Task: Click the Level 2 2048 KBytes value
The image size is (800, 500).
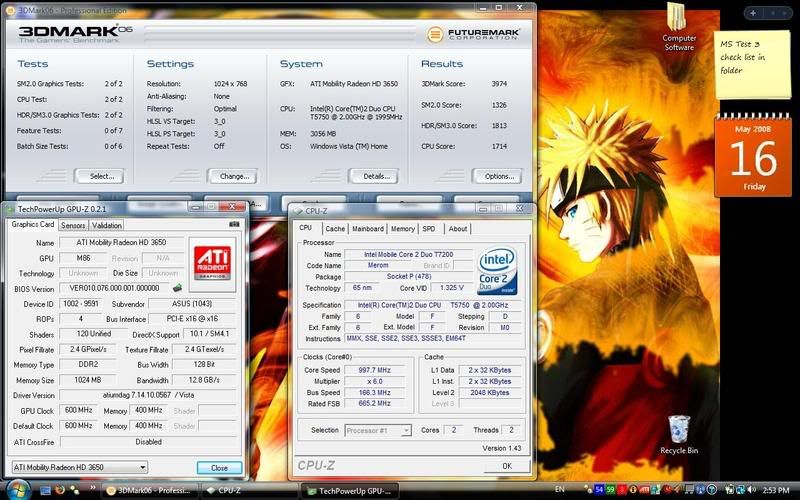Action: [x=489, y=392]
